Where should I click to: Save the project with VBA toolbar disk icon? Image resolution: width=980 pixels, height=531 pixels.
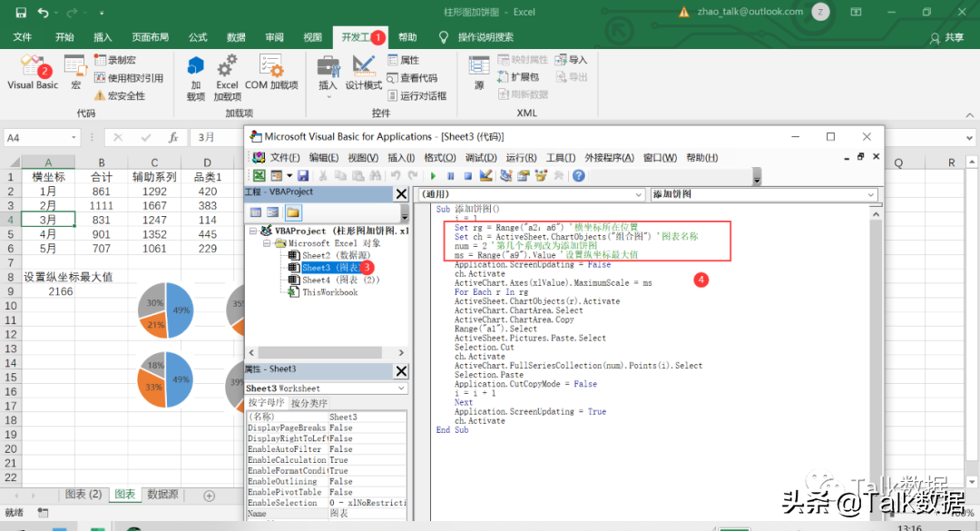[303, 176]
